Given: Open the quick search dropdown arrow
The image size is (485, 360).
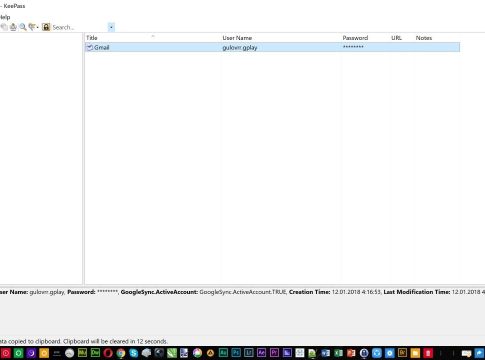Looking at the screenshot, I should click(111, 27).
